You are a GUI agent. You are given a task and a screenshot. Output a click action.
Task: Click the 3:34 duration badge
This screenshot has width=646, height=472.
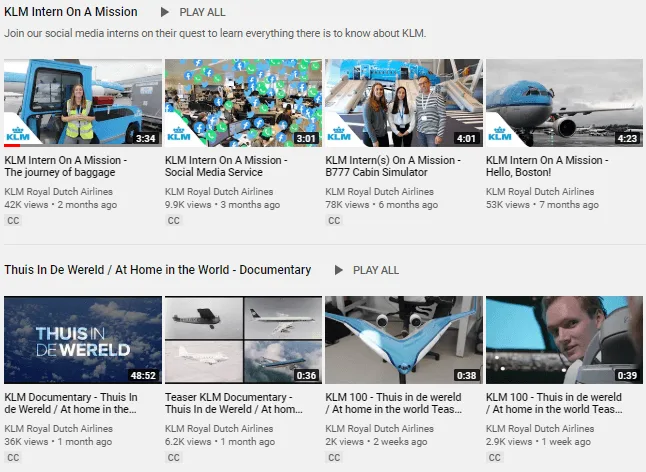pos(145,138)
